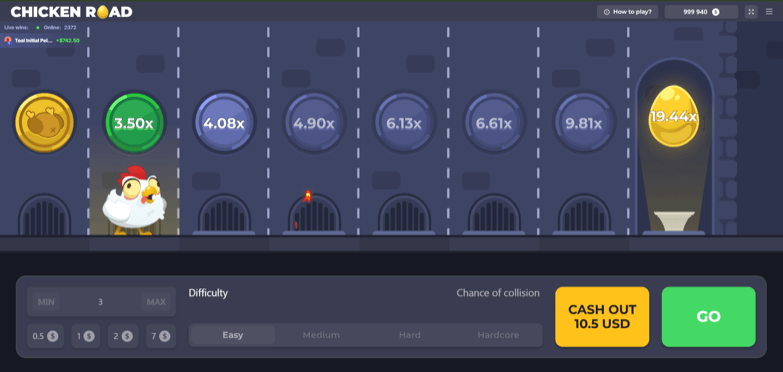Viewport: 783px width, 372px height.
Task: Click the white chicken character
Action: [134, 201]
